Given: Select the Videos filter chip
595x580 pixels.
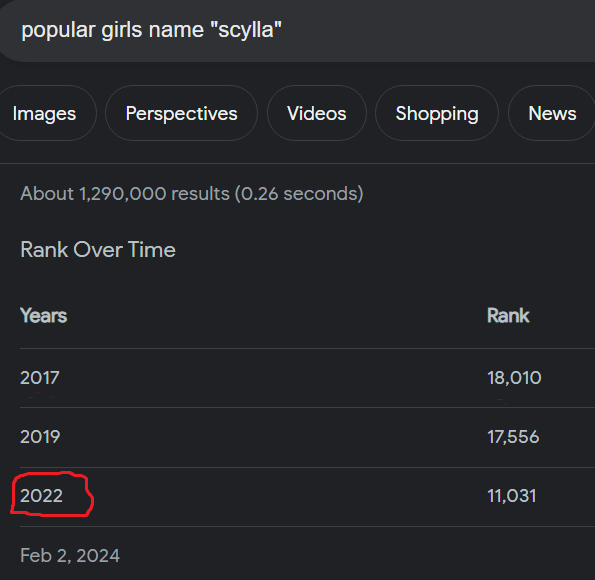Looking at the screenshot, I should point(317,113).
